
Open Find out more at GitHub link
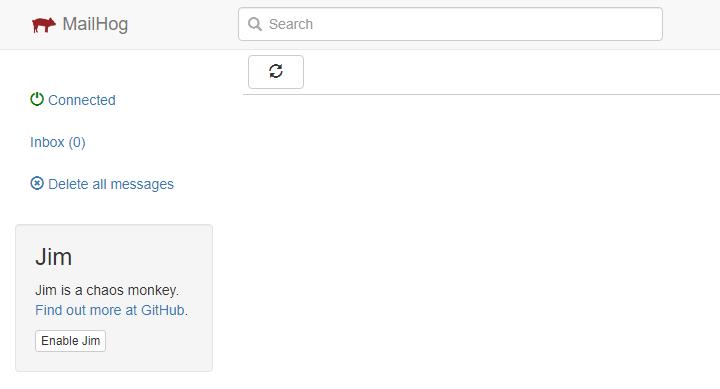click(110, 310)
